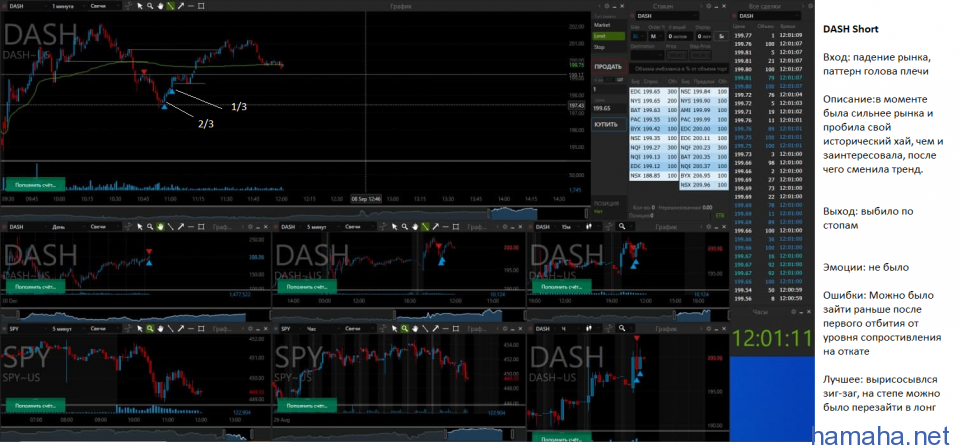Choose the hand tool in the DASH 5 минут chart

[x=414, y=227]
